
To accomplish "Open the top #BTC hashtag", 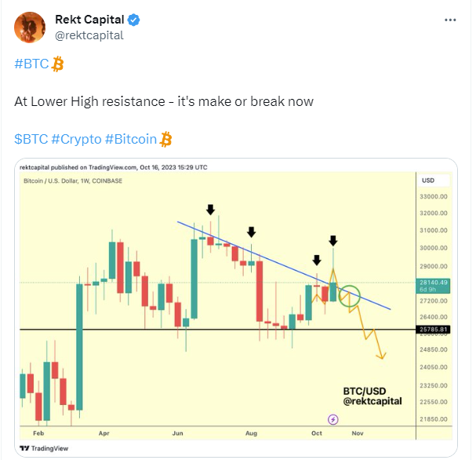I will point(31,65).
